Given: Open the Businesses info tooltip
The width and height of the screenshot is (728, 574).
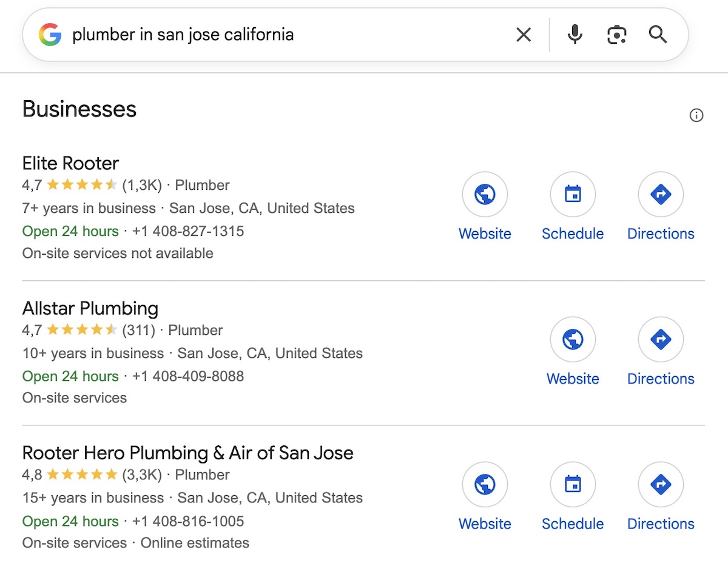Looking at the screenshot, I should tap(696, 115).
